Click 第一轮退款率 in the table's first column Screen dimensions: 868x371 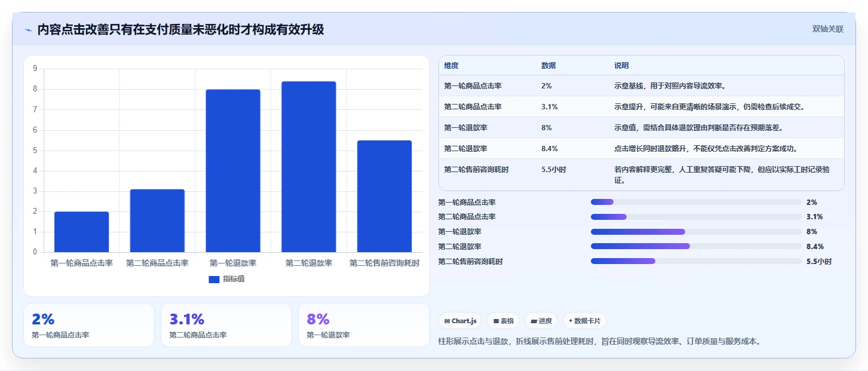click(x=465, y=128)
